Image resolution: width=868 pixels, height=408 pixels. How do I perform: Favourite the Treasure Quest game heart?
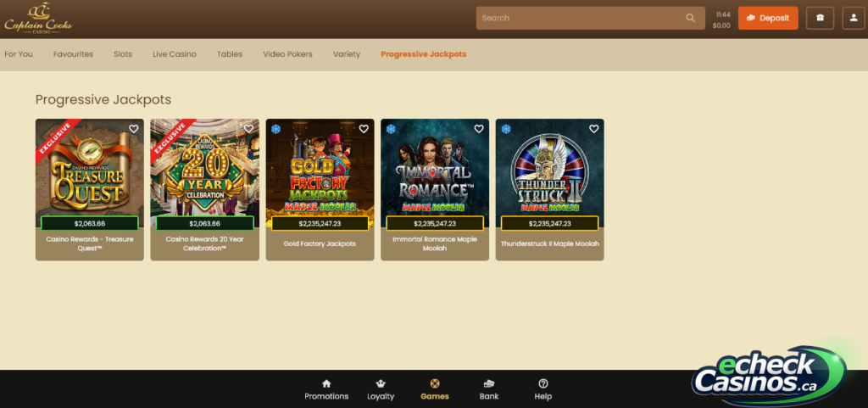133,129
